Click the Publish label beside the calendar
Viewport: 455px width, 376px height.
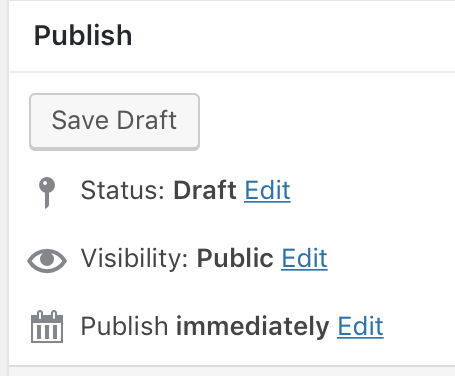coord(124,326)
